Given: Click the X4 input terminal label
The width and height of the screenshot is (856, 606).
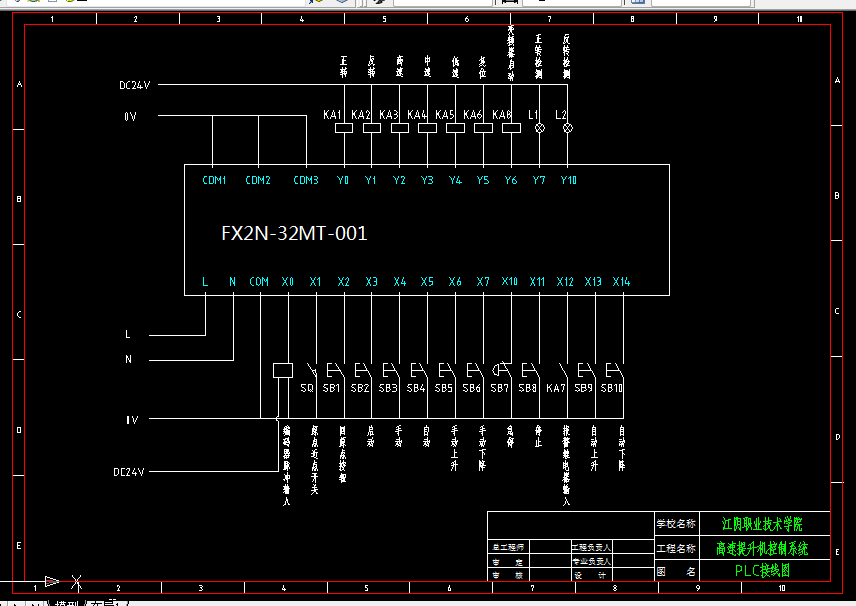Looking at the screenshot, I should click(x=400, y=282).
